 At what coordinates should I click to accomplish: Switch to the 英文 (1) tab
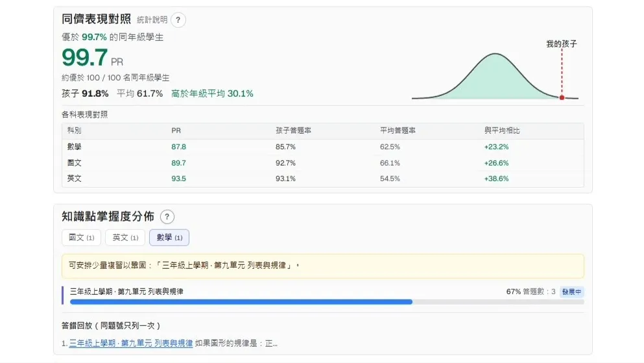pyautogui.click(x=125, y=238)
